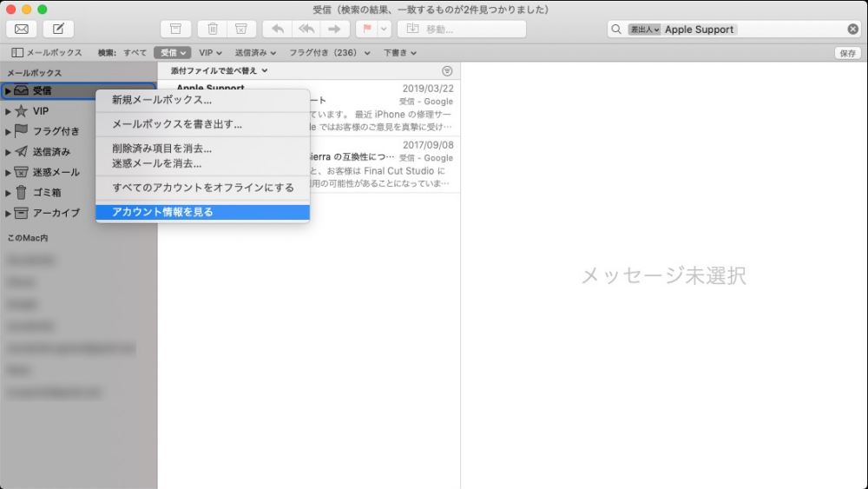
Task: Toggle the message list filter icon
Action: pyautogui.click(x=447, y=71)
